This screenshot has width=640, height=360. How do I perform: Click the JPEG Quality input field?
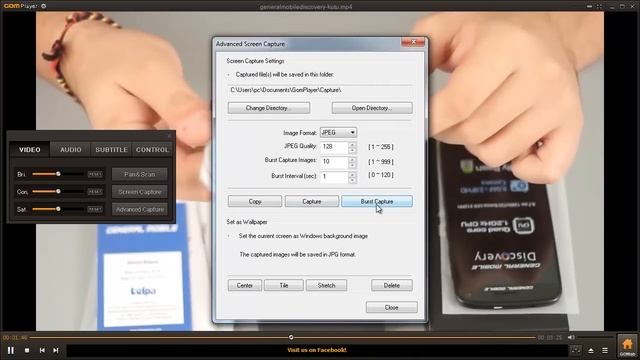tap(334, 147)
